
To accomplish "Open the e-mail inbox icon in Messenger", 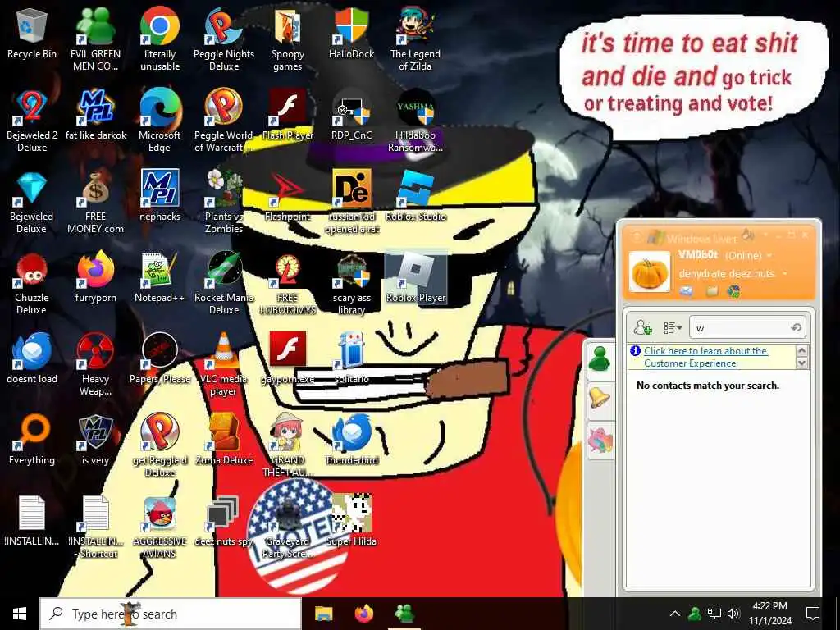I will [x=686, y=291].
